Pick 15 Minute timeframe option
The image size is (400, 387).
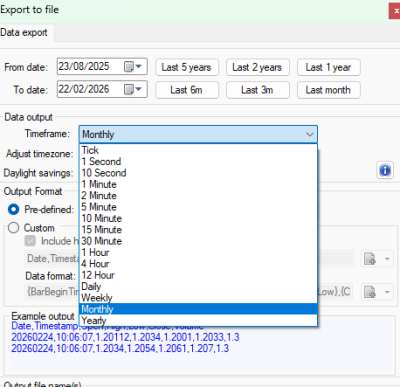pos(198,230)
